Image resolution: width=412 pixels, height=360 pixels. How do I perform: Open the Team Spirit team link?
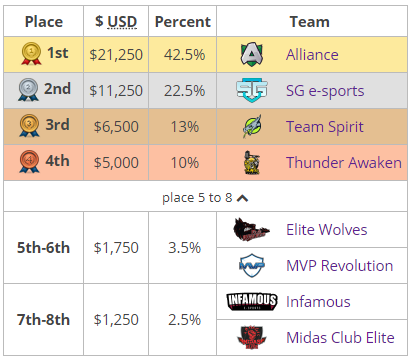click(325, 127)
